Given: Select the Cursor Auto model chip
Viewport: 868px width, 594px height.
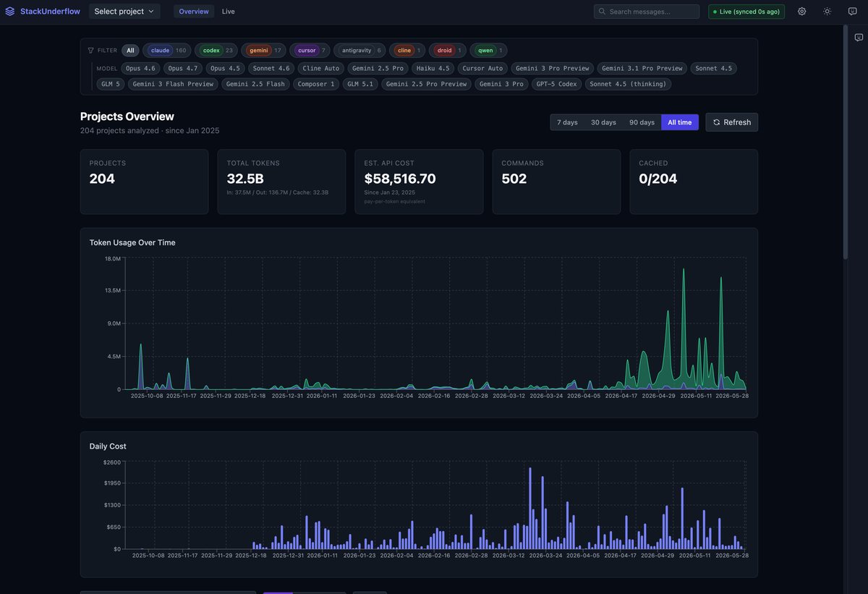Looking at the screenshot, I should (482, 68).
